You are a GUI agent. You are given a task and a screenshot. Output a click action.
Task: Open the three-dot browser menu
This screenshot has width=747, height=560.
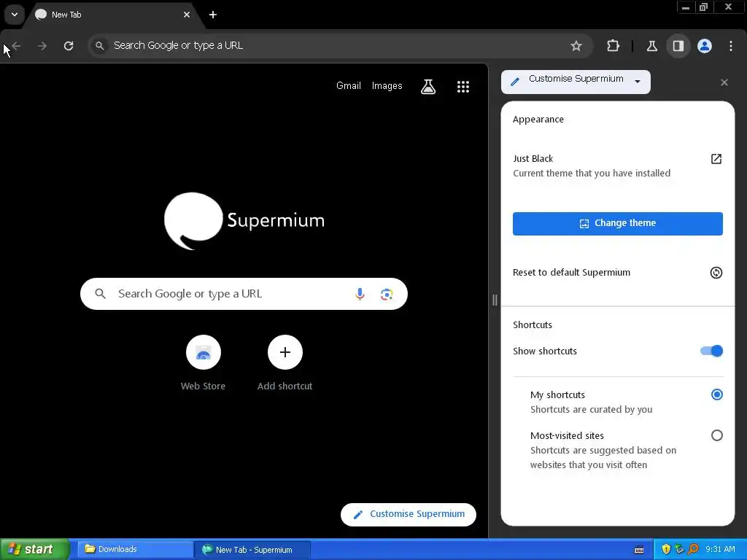tap(731, 46)
